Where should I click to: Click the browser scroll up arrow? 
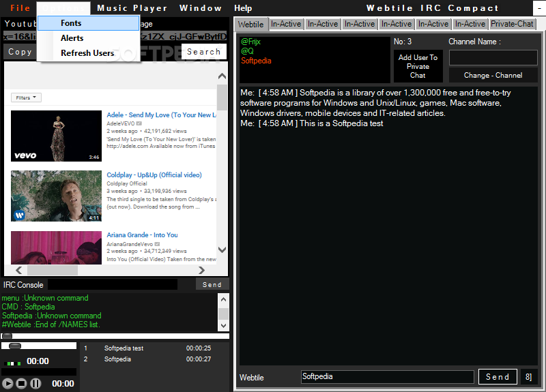(222, 76)
